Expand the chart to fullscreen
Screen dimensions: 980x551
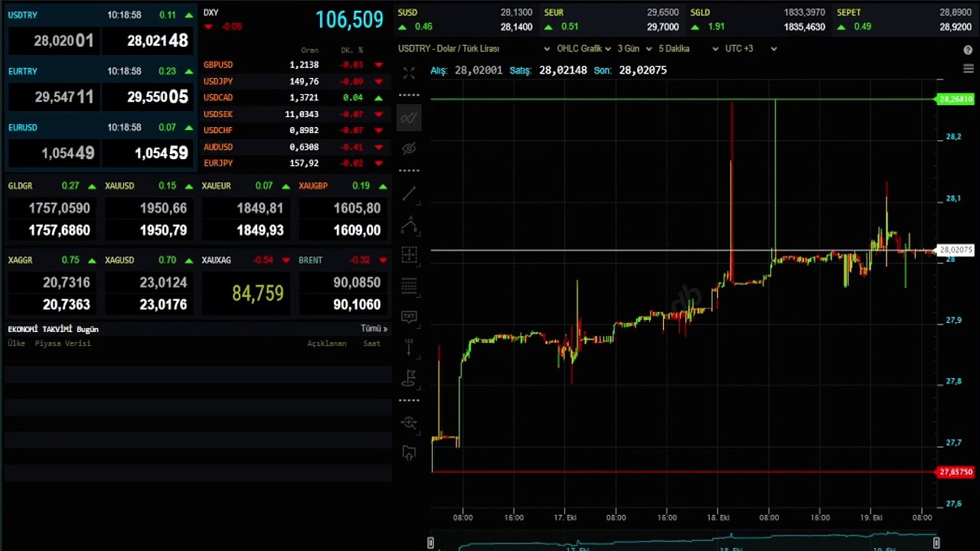pyautogui.click(x=409, y=73)
